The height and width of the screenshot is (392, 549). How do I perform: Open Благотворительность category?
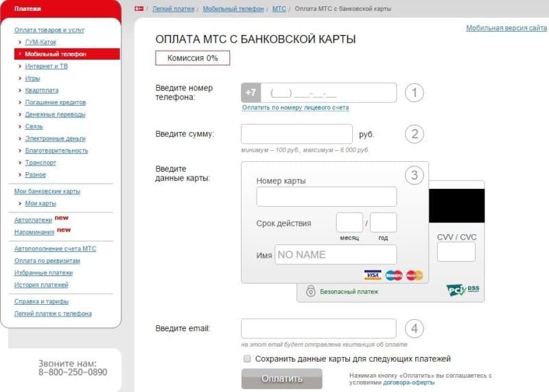coord(56,150)
